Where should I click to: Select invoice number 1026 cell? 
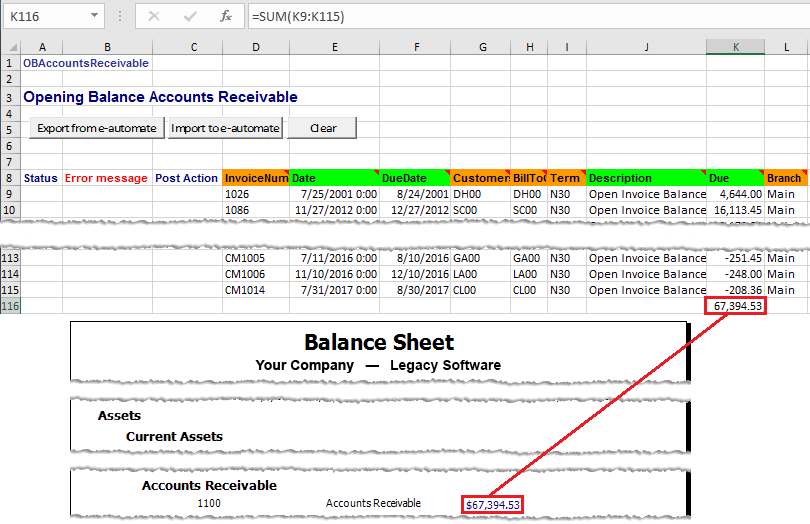[x=255, y=194]
